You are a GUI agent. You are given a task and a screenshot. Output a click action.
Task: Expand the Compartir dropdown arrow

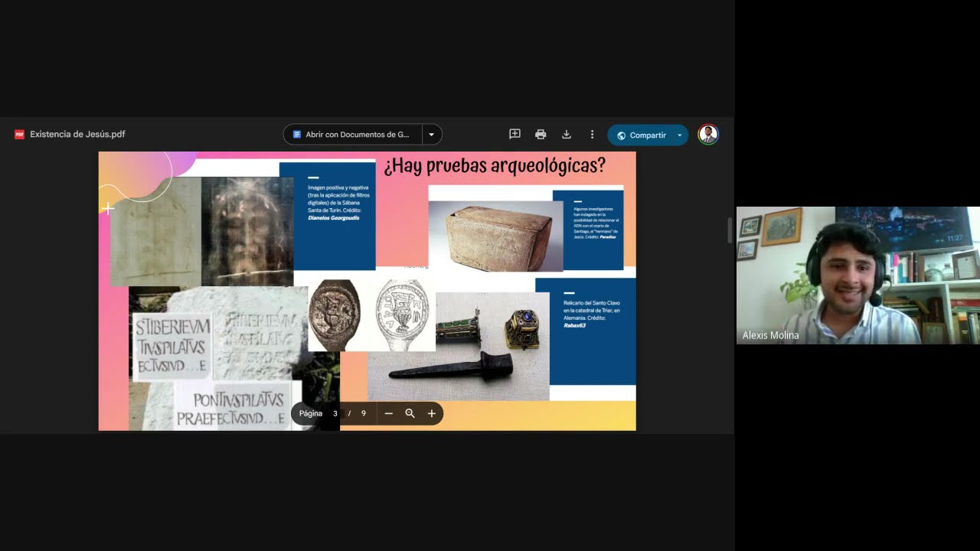(x=680, y=135)
